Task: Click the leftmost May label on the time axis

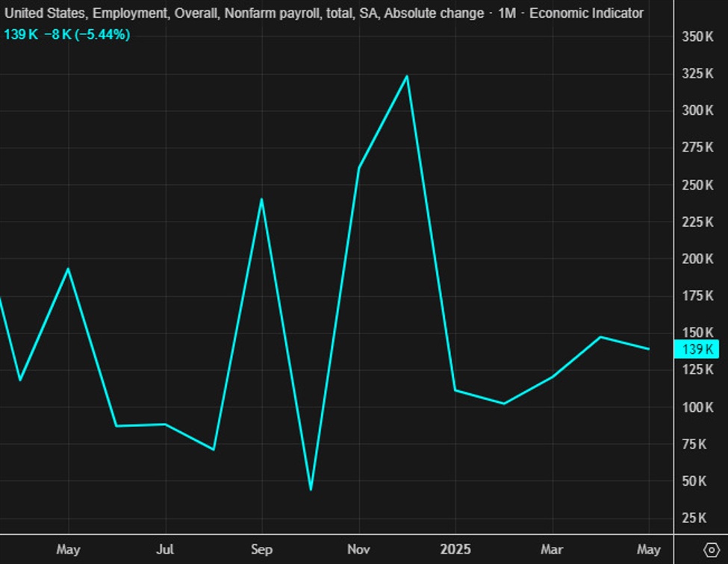Action: click(x=68, y=550)
